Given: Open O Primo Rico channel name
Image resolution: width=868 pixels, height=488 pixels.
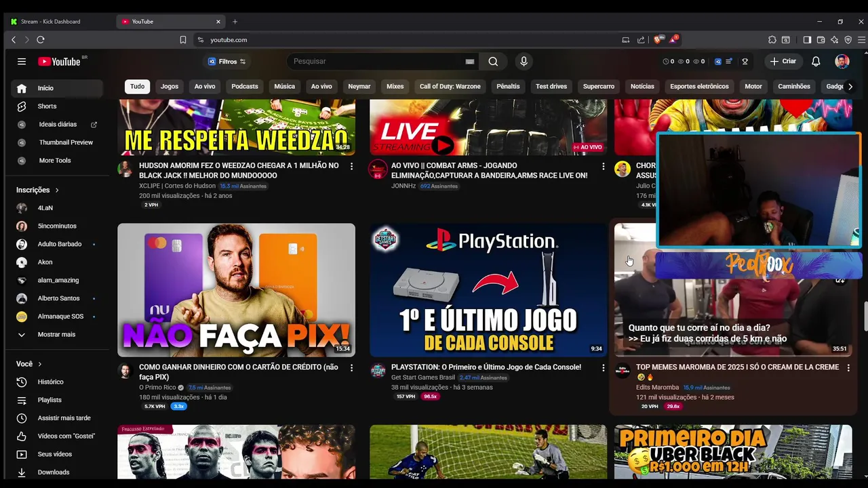Looking at the screenshot, I should coord(157,388).
